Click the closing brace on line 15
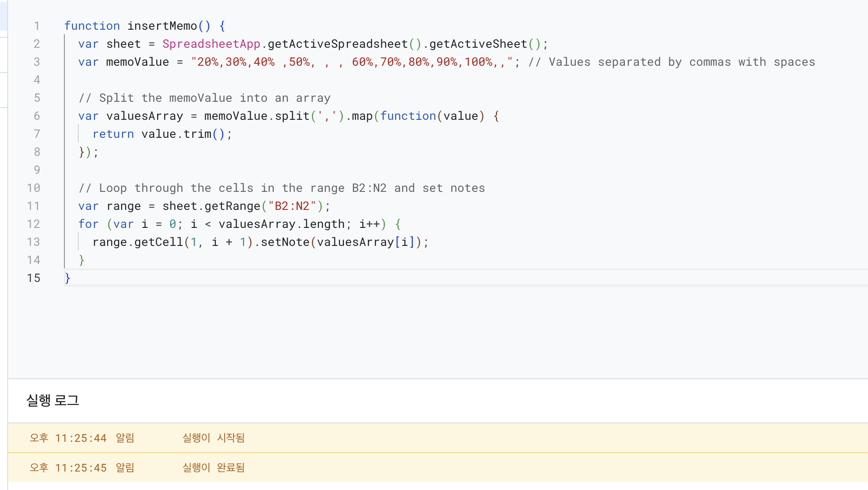The height and width of the screenshot is (490, 868). pos(68,278)
